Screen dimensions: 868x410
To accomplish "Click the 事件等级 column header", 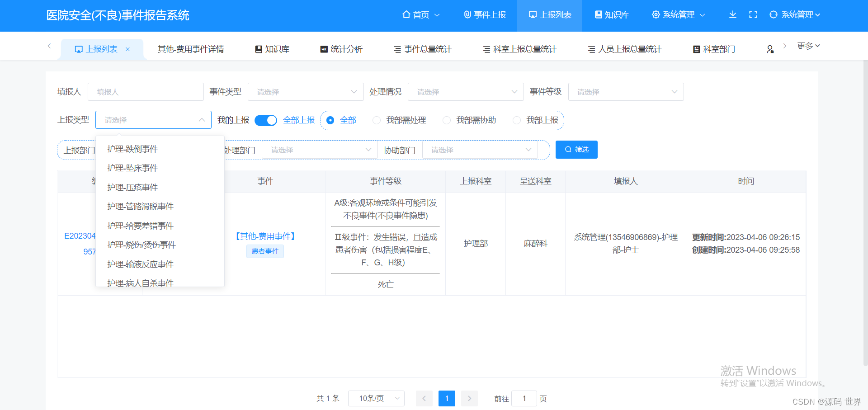I will 385,181.
